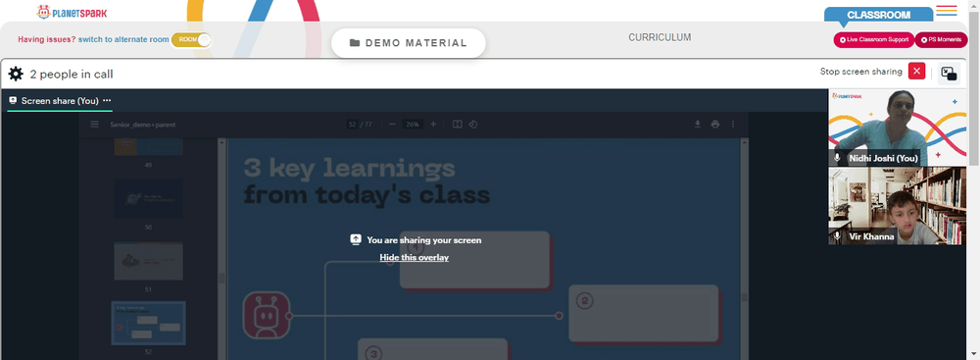This screenshot has width=980, height=360.
Task: Open the picture-in-picture view icon
Action: (949, 74)
